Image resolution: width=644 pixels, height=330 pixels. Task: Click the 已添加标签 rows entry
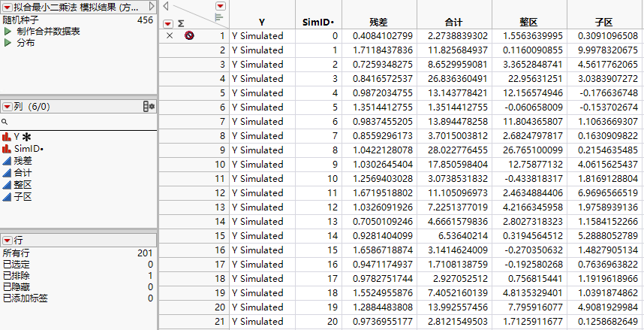78,298
